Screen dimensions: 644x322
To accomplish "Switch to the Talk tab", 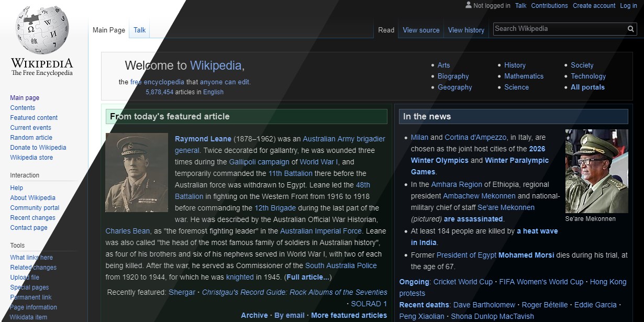I will point(140,30).
